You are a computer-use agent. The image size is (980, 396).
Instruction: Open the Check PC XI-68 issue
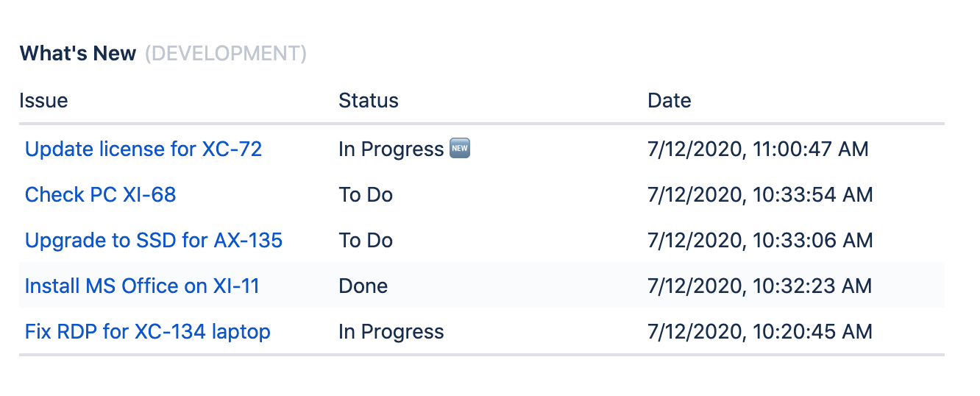pyautogui.click(x=101, y=195)
